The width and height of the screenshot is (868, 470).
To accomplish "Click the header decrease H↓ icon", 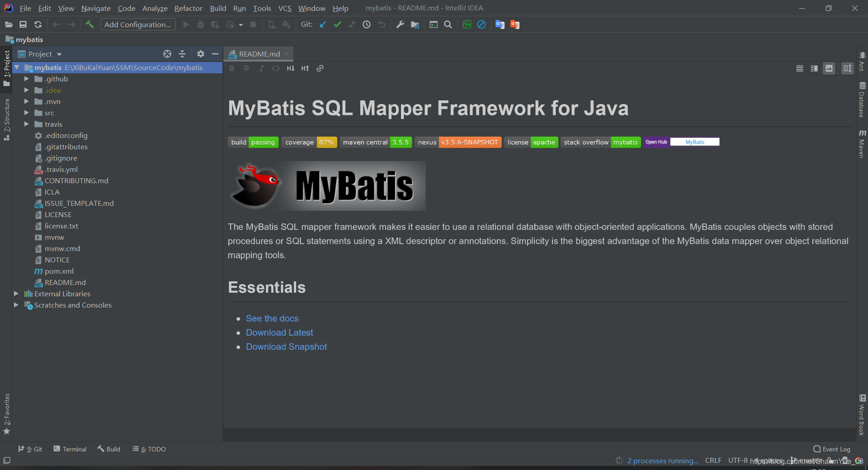I will (x=291, y=68).
